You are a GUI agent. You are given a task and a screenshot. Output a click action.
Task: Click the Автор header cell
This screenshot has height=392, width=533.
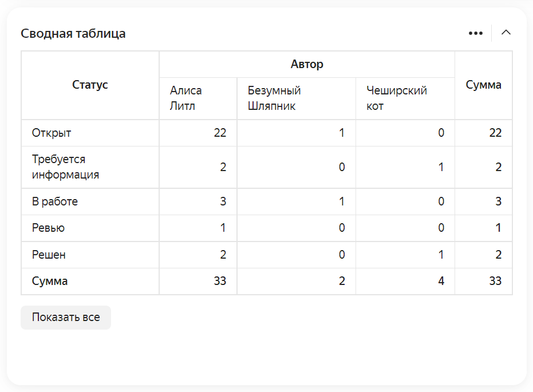[x=307, y=64]
